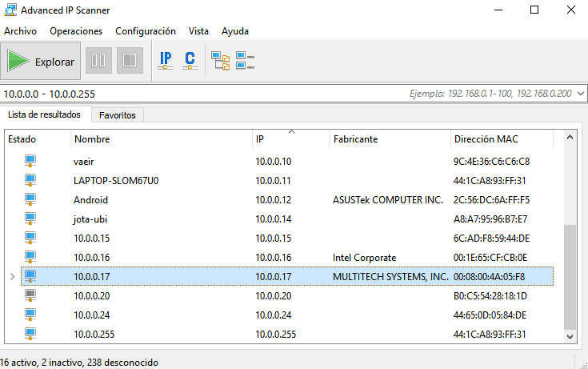Open the Ayuda menu
Screen dimensions: 588x369
point(235,31)
